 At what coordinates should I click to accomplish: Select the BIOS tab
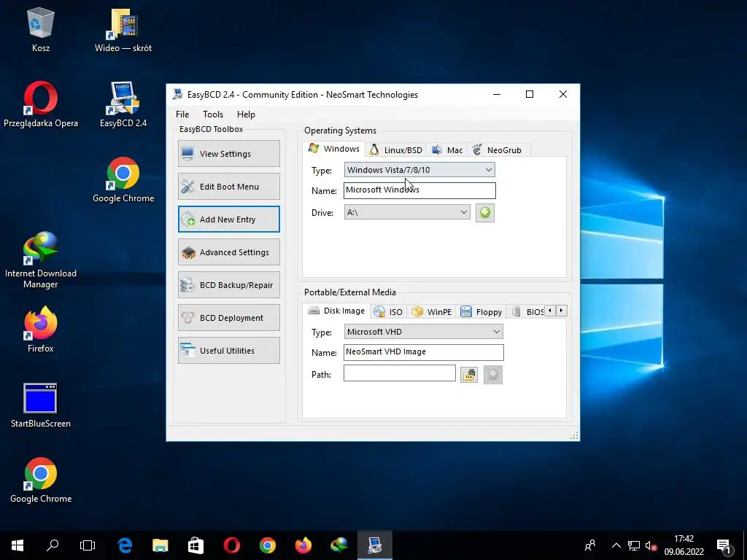[527, 312]
